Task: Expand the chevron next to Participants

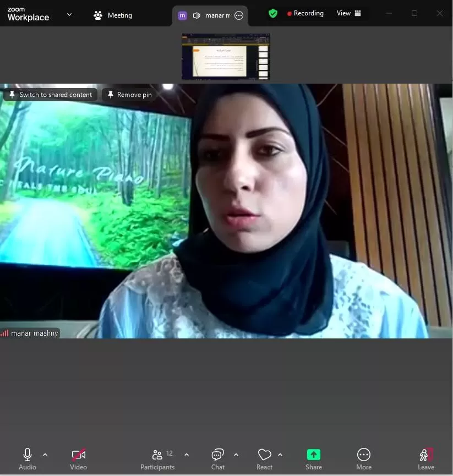Action: point(187,455)
